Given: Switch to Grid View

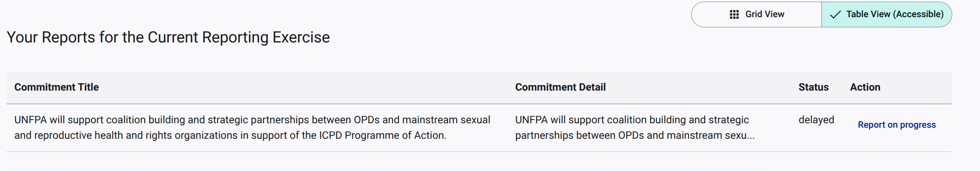Looking at the screenshot, I should [x=757, y=14].
